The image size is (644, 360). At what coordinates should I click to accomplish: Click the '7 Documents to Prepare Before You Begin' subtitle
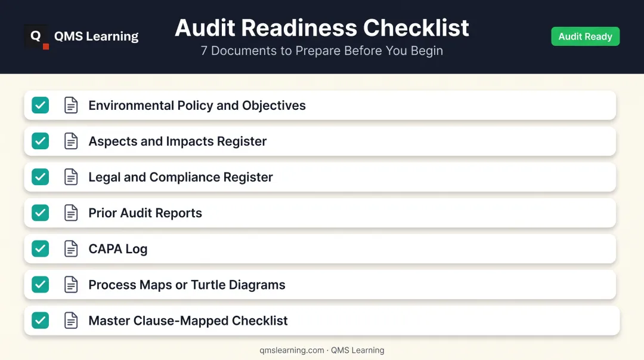(322, 51)
